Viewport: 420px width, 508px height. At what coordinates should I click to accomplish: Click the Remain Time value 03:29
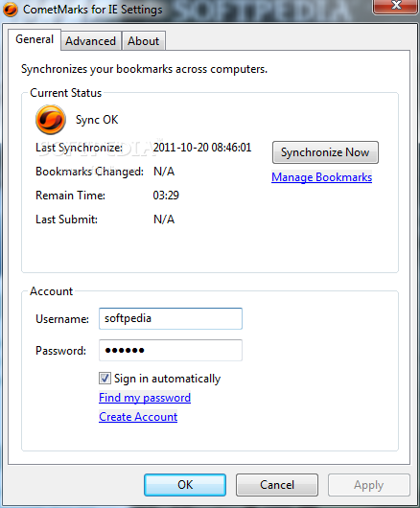(166, 196)
